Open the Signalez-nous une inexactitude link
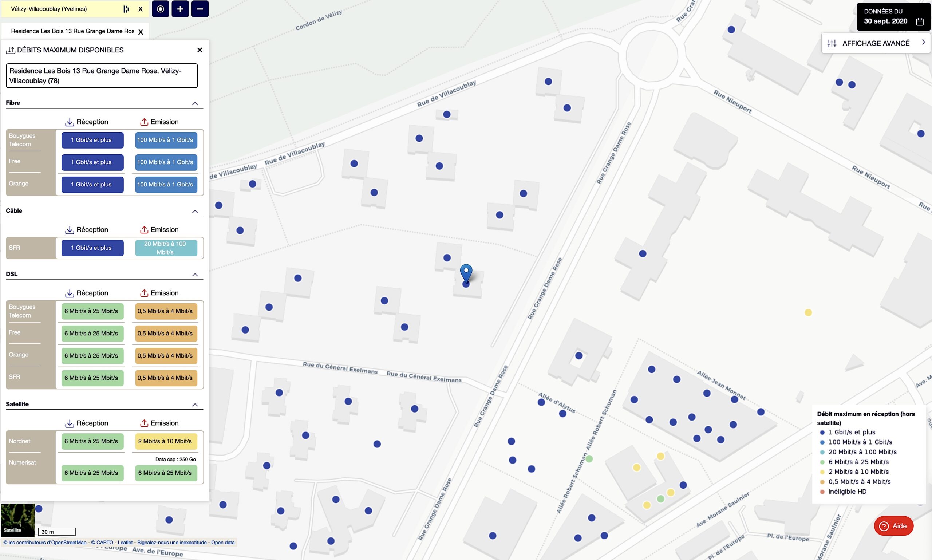 [x=172, y=542]
